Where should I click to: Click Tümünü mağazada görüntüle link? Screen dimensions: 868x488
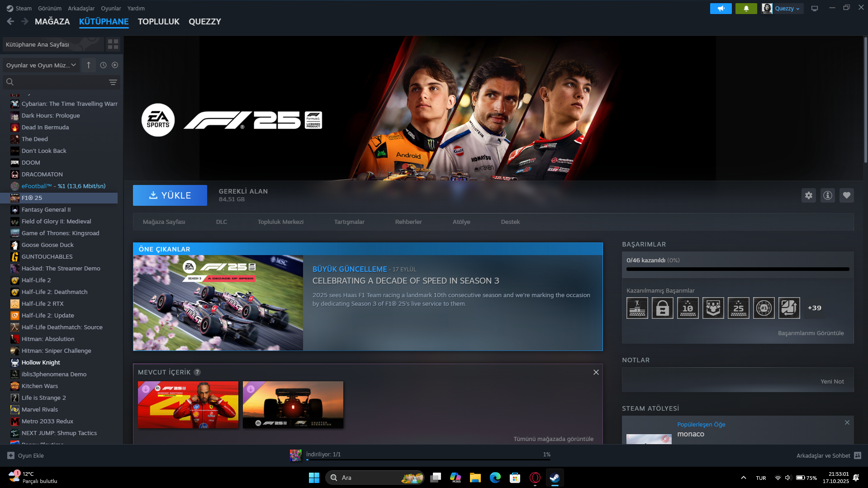tap(553, 439)
